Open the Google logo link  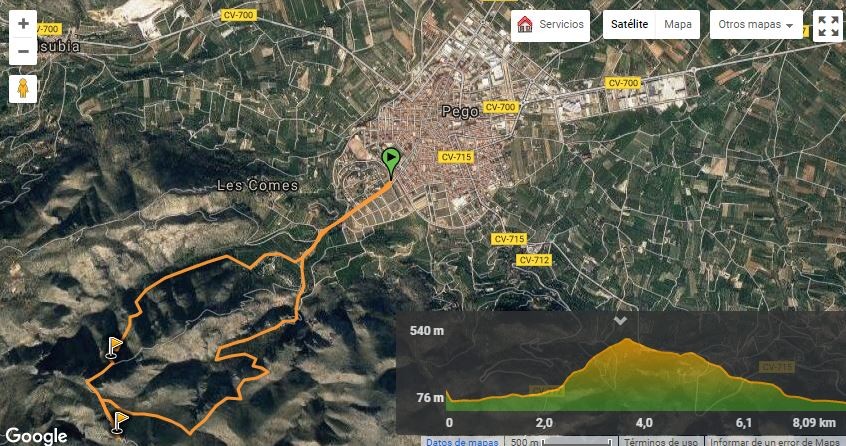point(36,436)
